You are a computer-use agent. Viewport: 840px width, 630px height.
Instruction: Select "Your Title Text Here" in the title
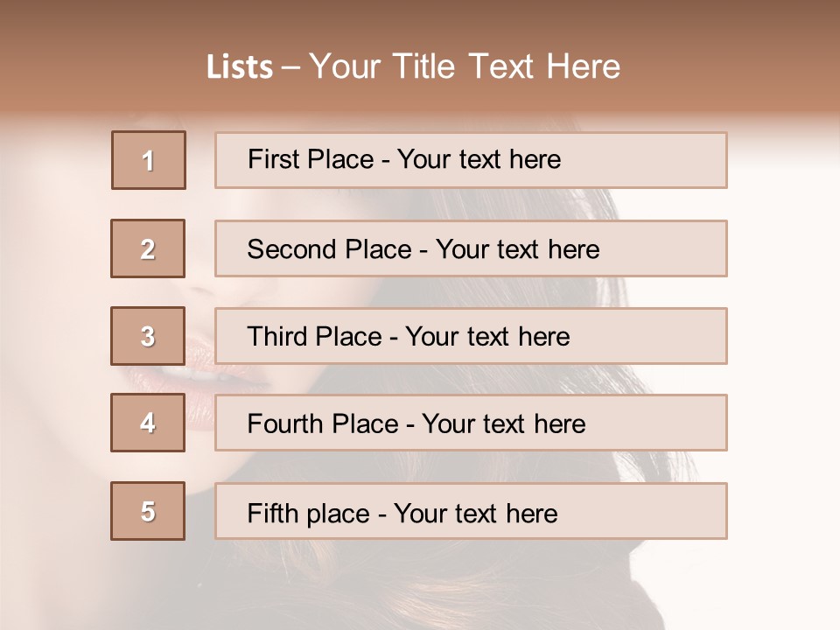click(x=465, y=66)
